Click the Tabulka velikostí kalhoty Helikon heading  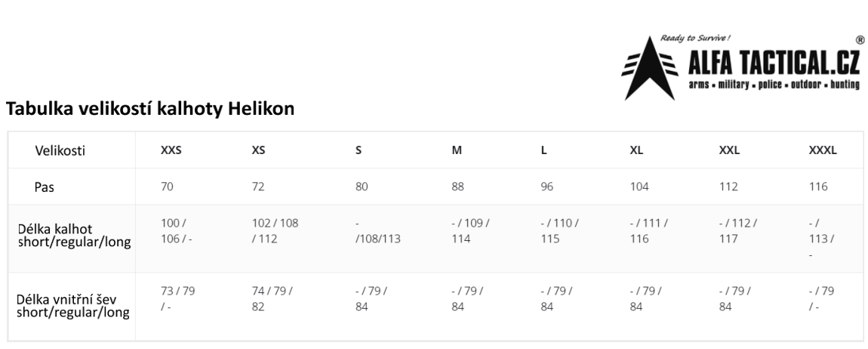150,109
